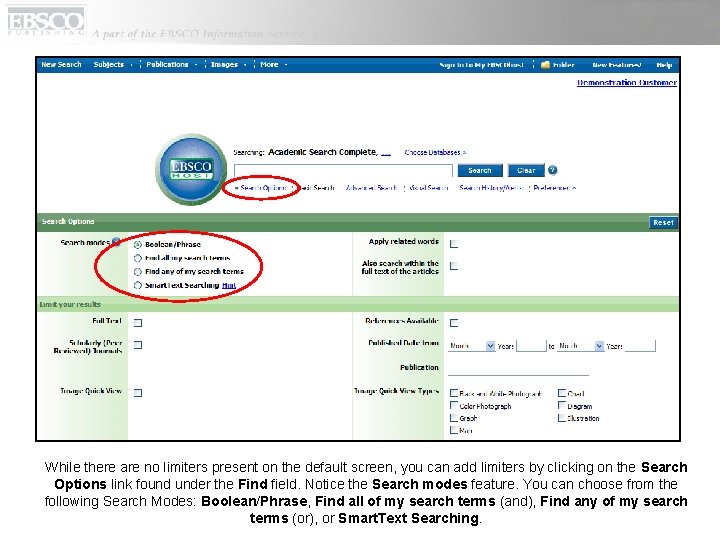Open the SmartText Searching Hint link

[229, 286]
